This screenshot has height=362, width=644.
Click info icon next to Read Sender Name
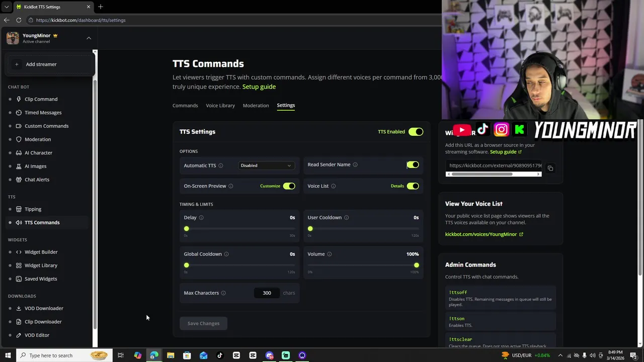(x=355, y=164)
